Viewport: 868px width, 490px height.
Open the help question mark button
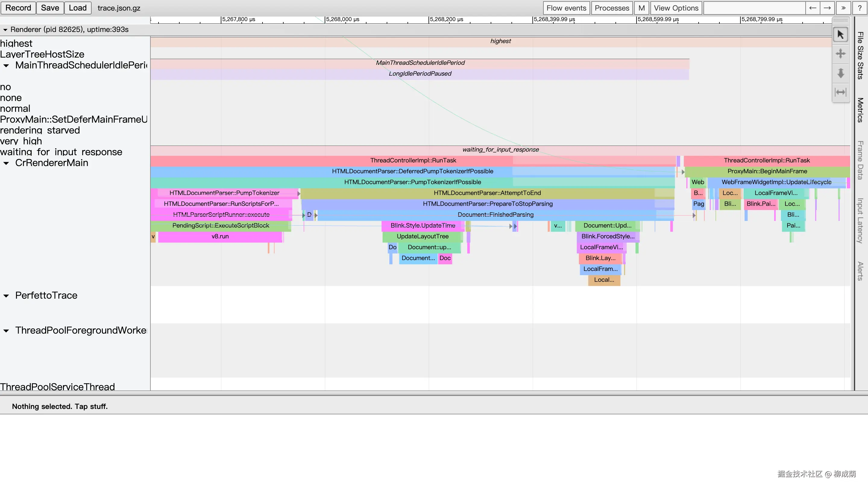point(860,8)
